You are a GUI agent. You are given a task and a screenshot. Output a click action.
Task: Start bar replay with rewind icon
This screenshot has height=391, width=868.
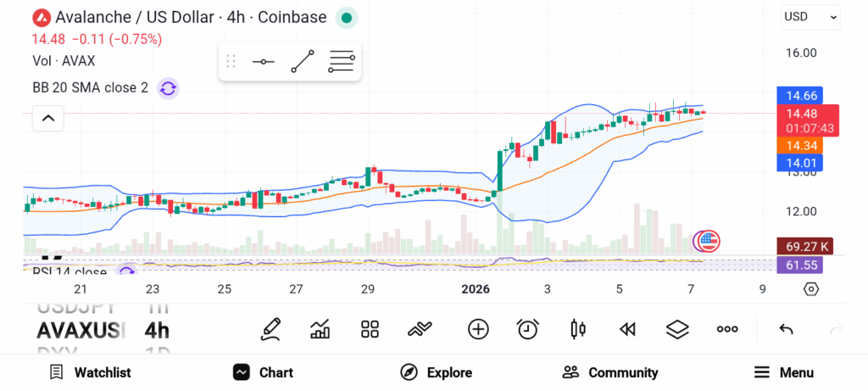(627, 329)
